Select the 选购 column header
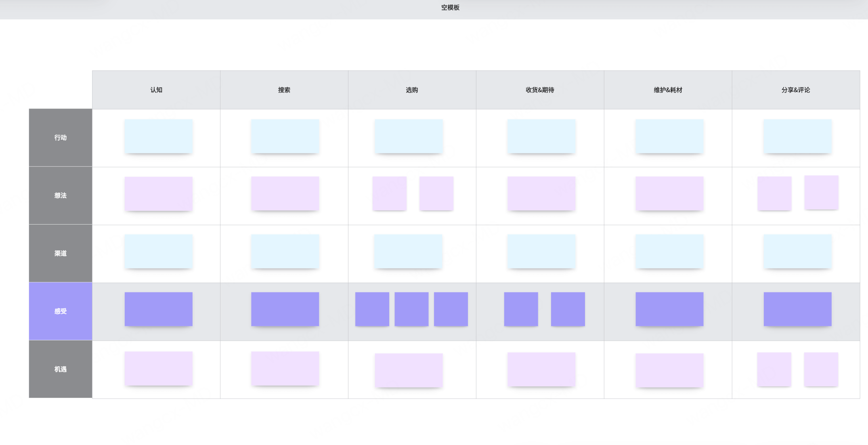868x445 pixels. (x=412, y=90)
